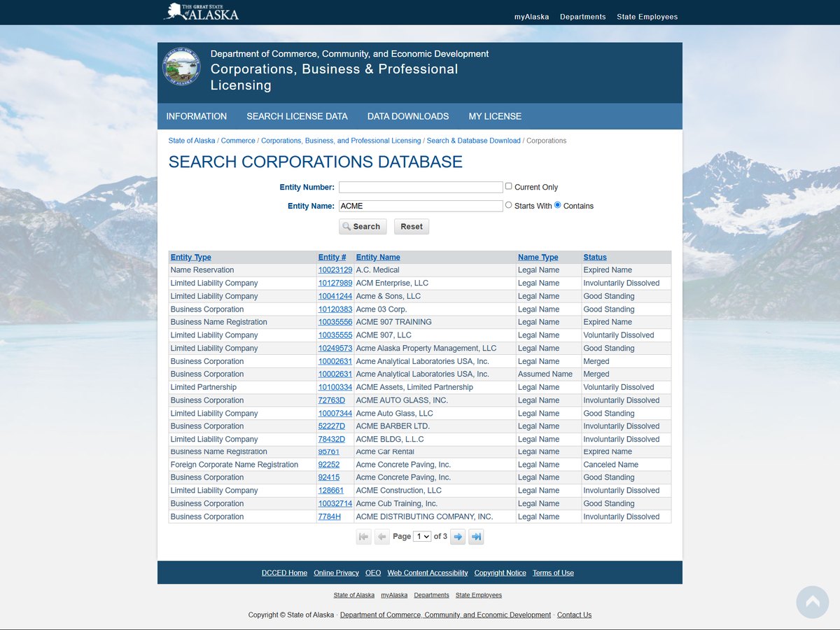This screenshot has width=840, height=630.
Task: Open entity 10120383 Acme 03 Corp.
Action: (335, 309)
